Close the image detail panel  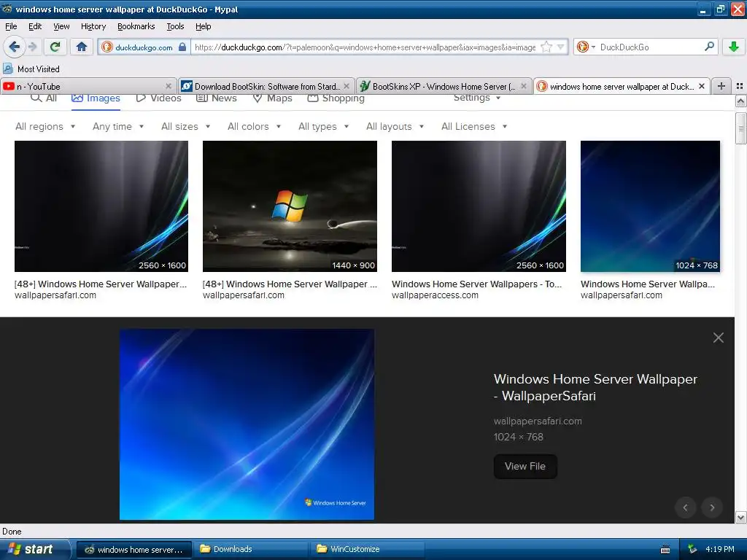click(x=719, y=338)
